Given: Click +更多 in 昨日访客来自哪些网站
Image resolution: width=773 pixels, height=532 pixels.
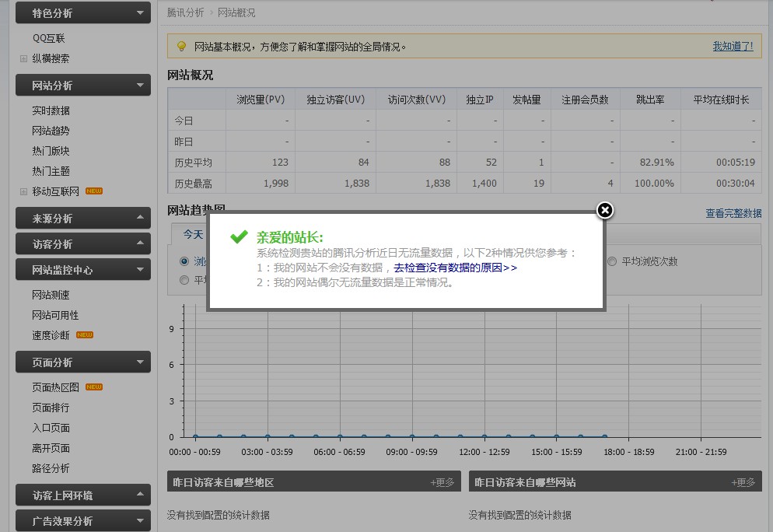Looking at the screenshot, I should coord(743,482).
